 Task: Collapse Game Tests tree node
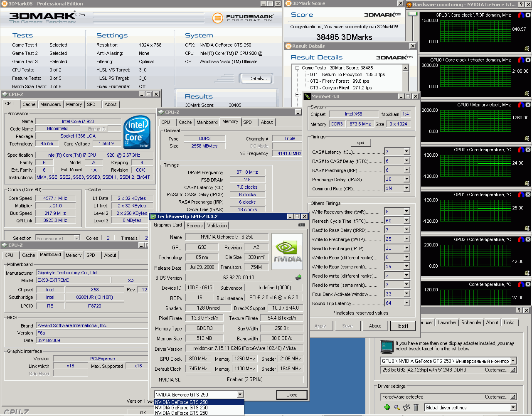[x=297, y=68]
